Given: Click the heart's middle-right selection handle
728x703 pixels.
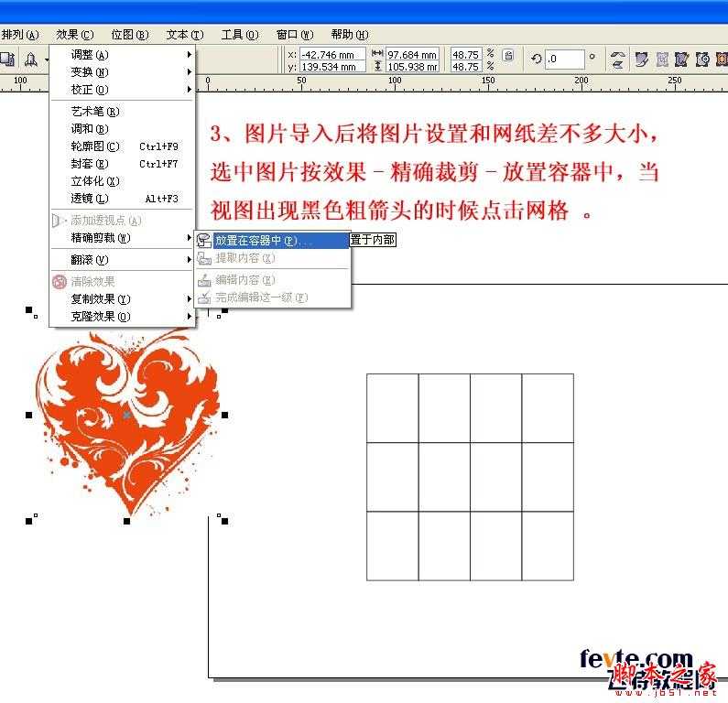Looking at the screenshot, I should [x=224, y=416].
